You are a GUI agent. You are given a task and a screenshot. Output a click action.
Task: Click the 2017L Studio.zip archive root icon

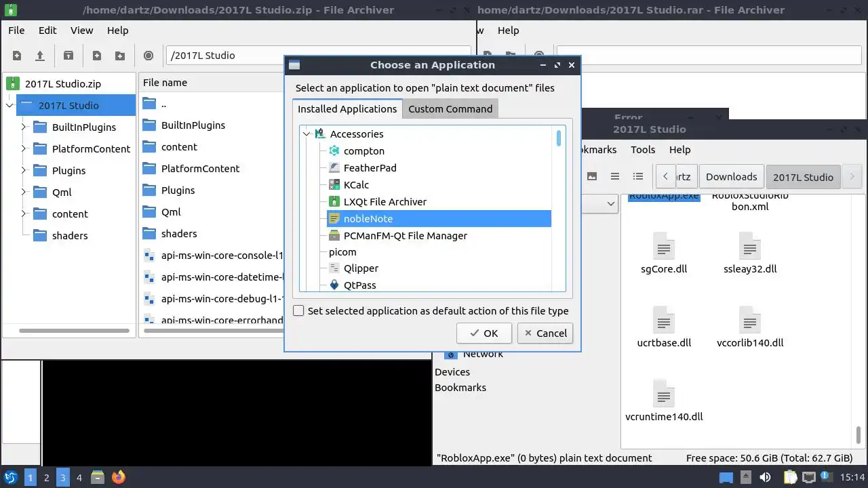(14, 84)
